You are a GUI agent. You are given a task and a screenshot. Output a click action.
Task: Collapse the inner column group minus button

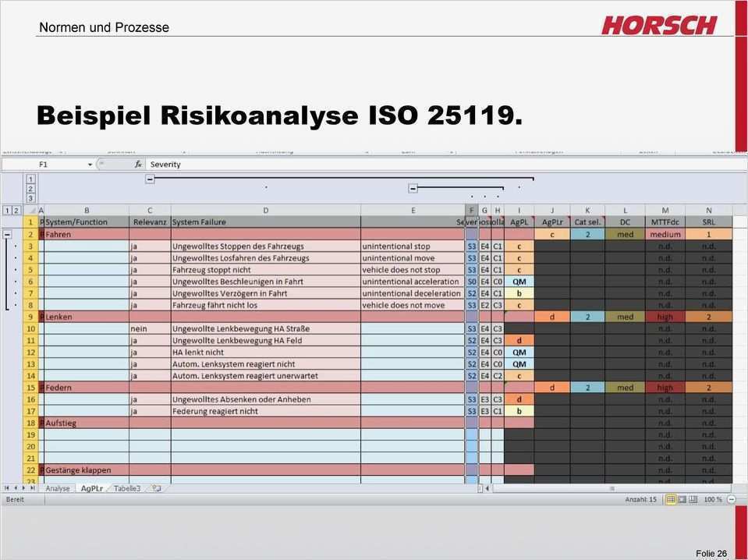click(413, 189)
